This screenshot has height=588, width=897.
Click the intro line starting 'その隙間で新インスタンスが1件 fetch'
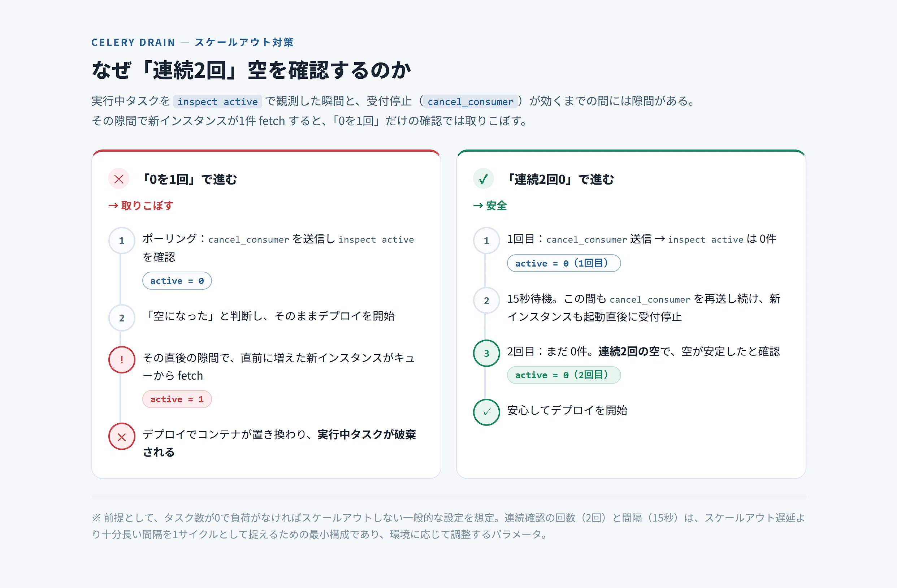click(309, 121)
